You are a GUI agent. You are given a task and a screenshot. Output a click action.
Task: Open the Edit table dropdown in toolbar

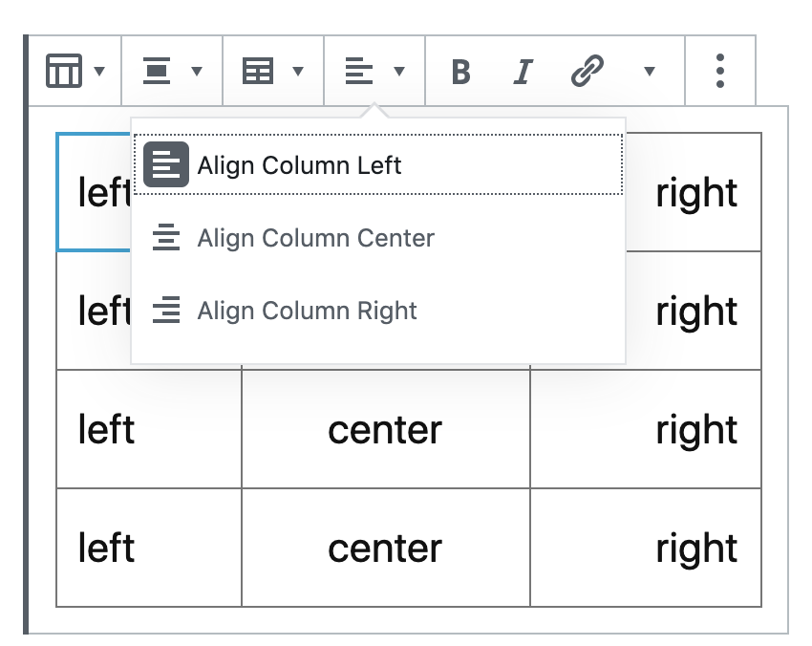pos(273,71)
